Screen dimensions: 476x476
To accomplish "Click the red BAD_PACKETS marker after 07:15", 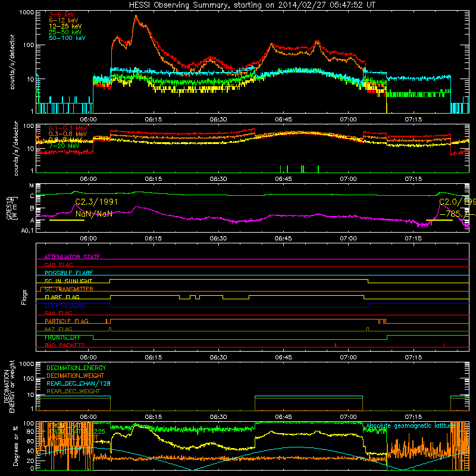I will 444,345.
